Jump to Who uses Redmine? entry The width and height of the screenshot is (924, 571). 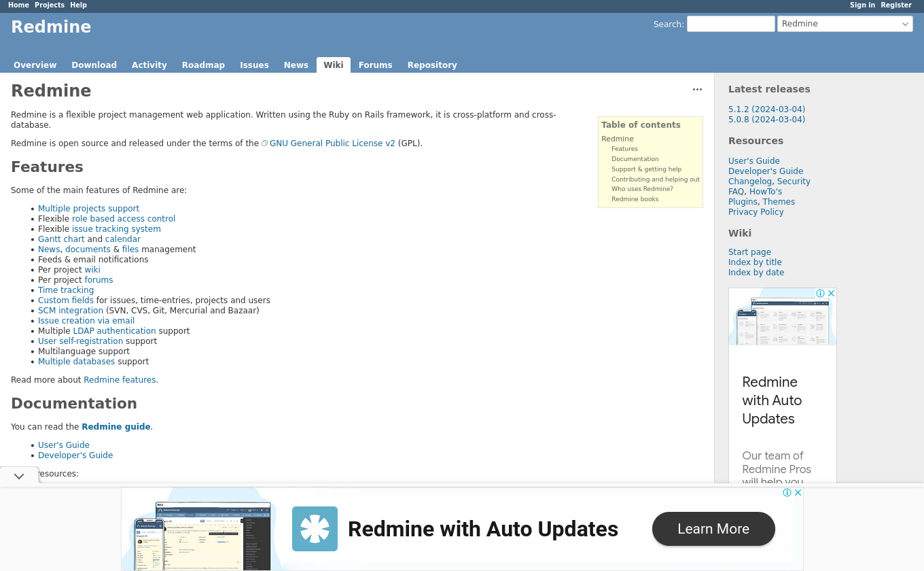[x=642, y=189]
